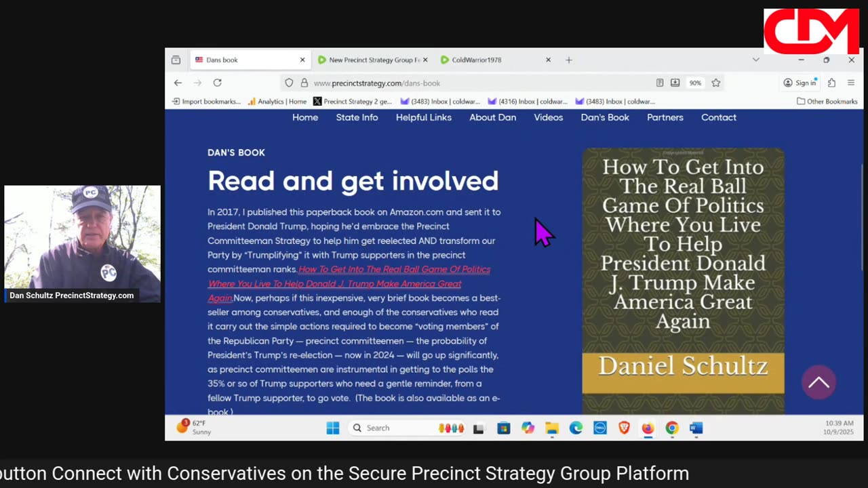This screenshot has height=488, width=868.
Task: Open the Windows Start menu
Action: click(x=333, y=428)
